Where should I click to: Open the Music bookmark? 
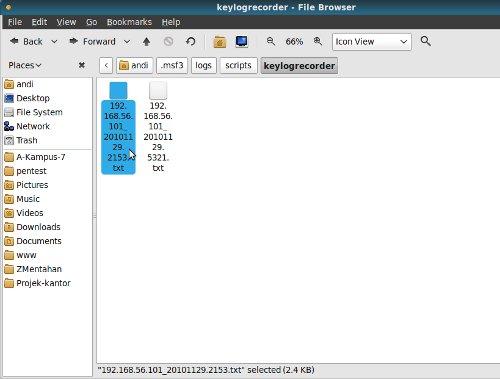(22, 199)
